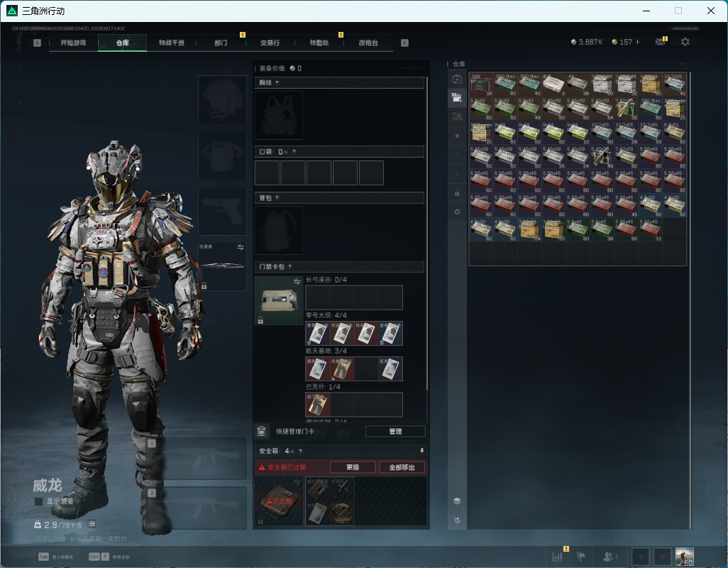Image resolution: width=728 pixels, height=568 pixels.
Task: Click the first empty pocket slot
Action: coord(267,173)
